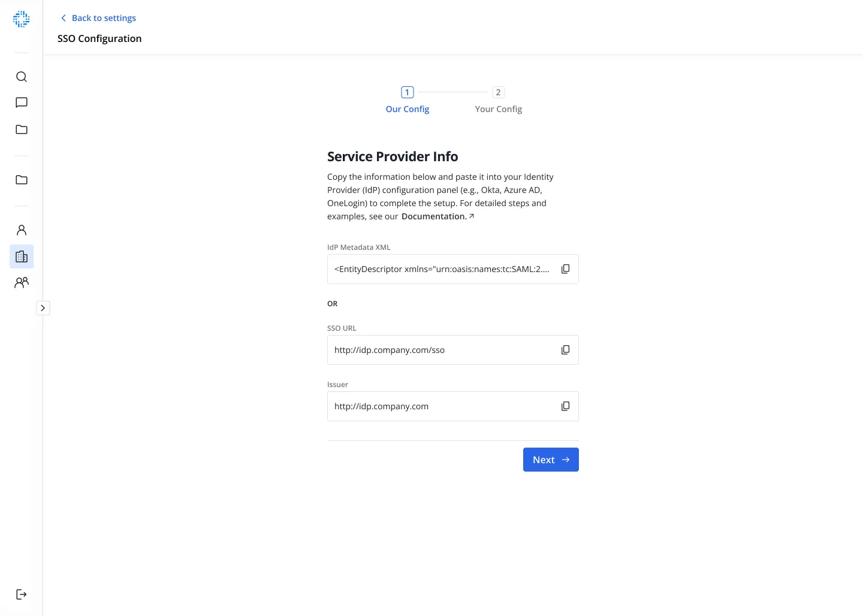Open the chat messages sidebar icon

pyautogui.click(x=22, y=103)
